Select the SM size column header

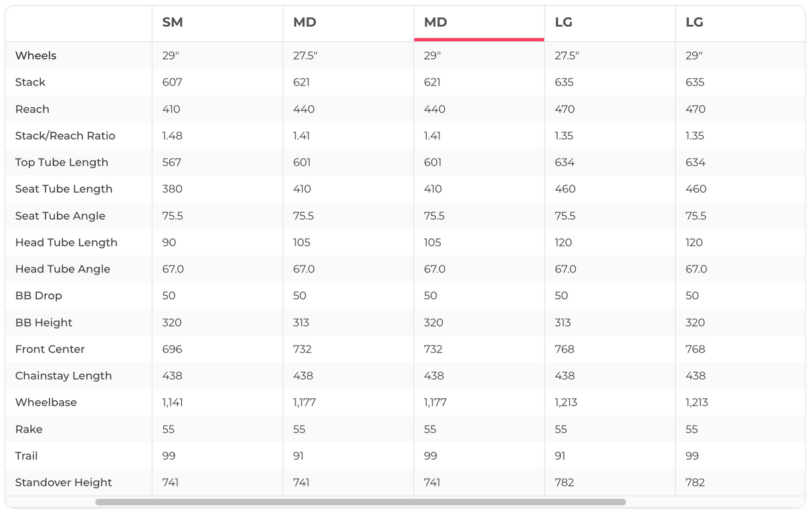(x=173, y=23)
